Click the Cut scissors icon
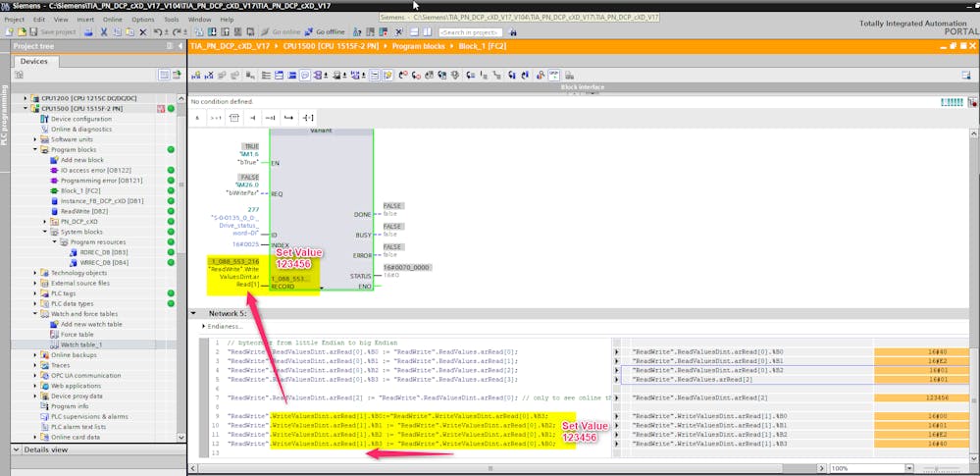The width and height of the screenshot is (980, 476). click(x=106, y=32)
